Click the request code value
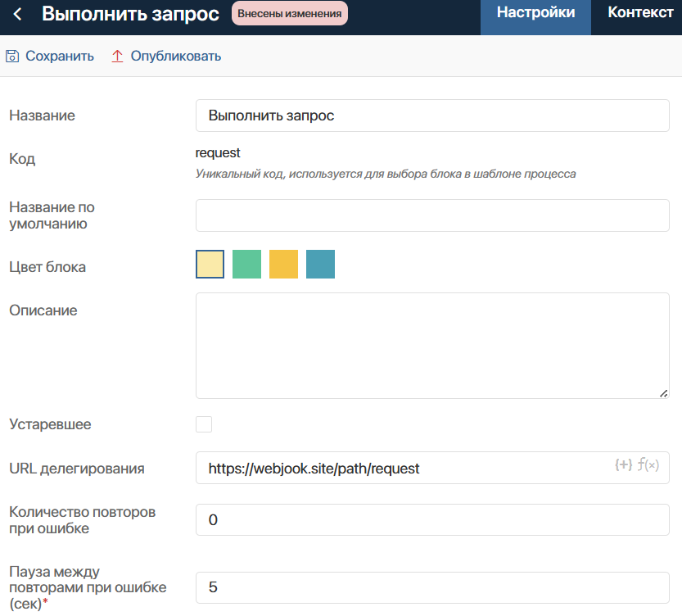Image resolution: width=682 pixels, height=616 pixels. tap(218, 152)
